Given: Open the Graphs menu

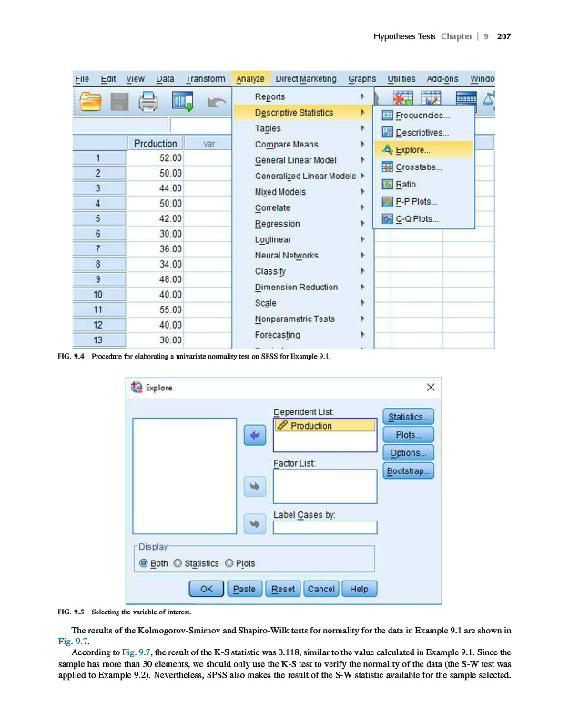Looking at the screenshot, I should point(361,78).
